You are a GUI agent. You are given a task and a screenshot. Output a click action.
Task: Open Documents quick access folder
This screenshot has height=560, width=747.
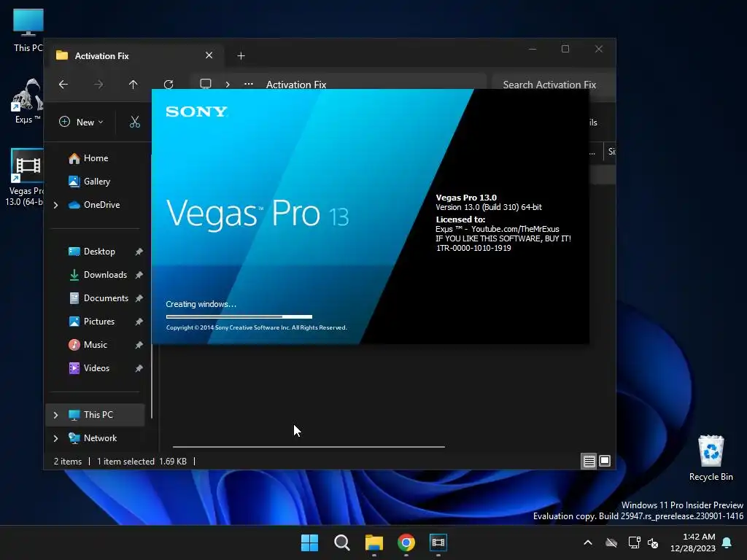[106, 298]
